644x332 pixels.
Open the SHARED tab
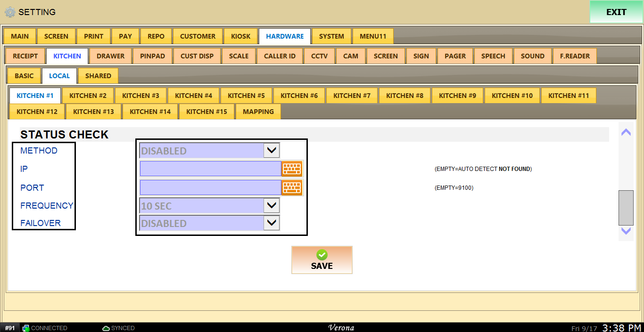98,76
